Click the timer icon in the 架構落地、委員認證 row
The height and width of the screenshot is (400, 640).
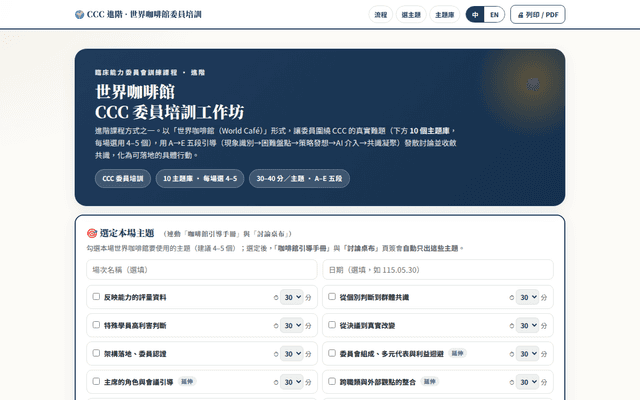276,354
